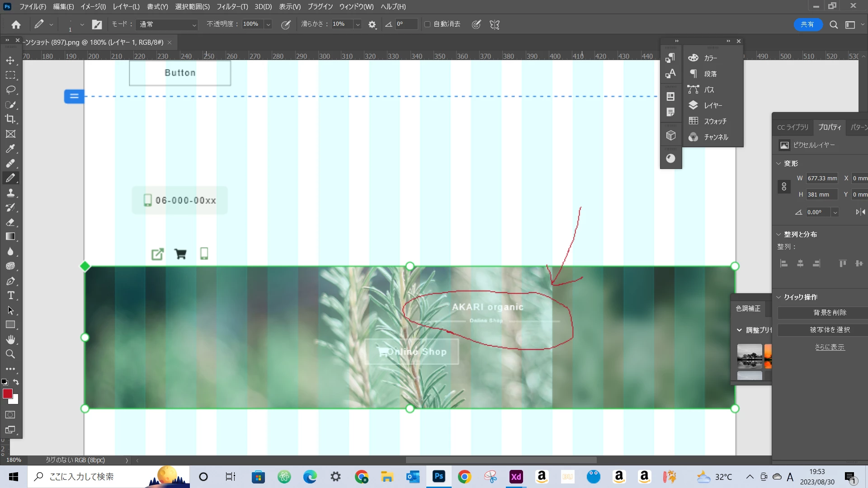868x488 pixels.
Task: Click the red foreground color swatch
Action: click(x=7, y=394)
